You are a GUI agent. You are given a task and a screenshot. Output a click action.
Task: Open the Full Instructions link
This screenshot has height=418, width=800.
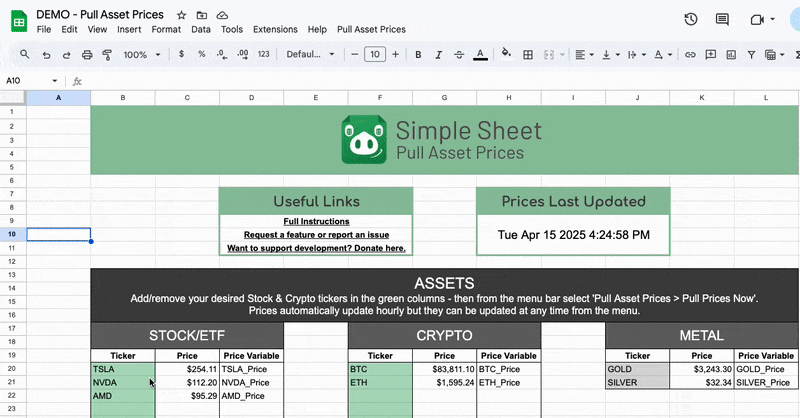coord(316,222)
